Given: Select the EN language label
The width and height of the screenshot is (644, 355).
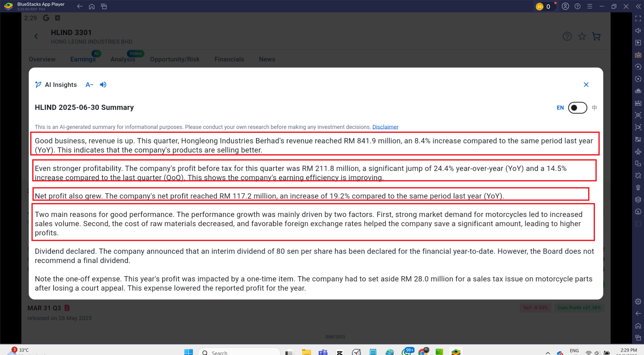Looking at the screenshot, I should coord(560,108).
